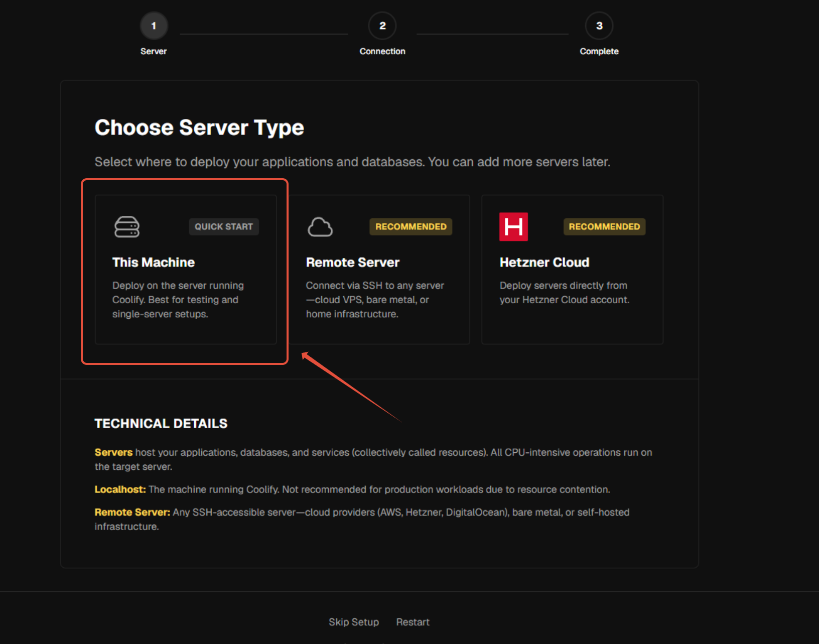Click the 'Connect via SSH' description
Viewport: 819px width, 644px height.
point(375,300)
